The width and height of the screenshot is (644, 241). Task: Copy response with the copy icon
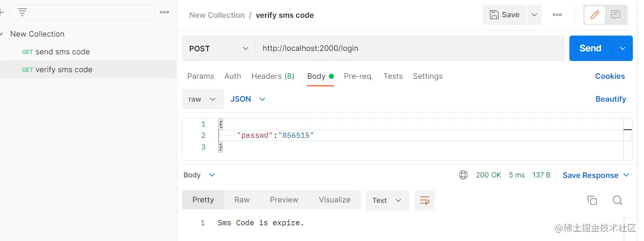click(x=592, y=200)
